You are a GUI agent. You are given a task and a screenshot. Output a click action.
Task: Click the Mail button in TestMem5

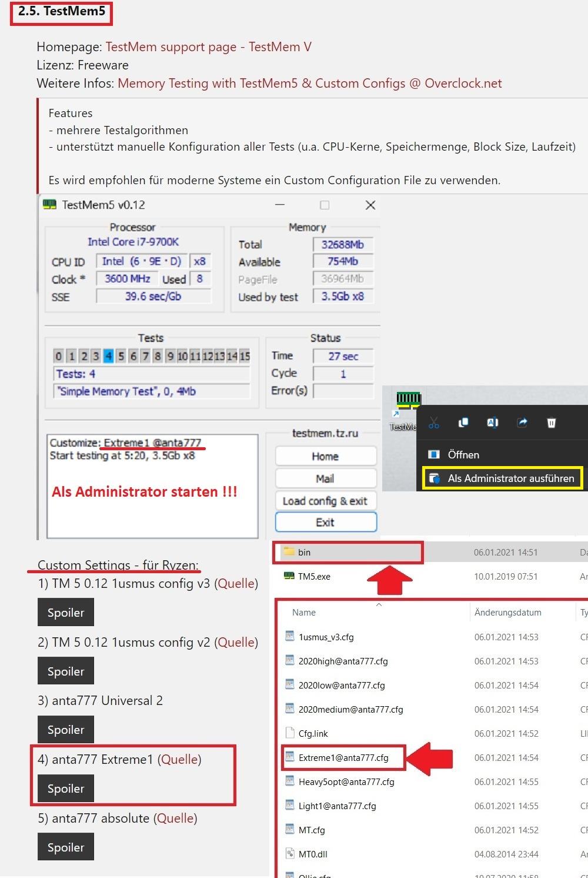point(325,478)
